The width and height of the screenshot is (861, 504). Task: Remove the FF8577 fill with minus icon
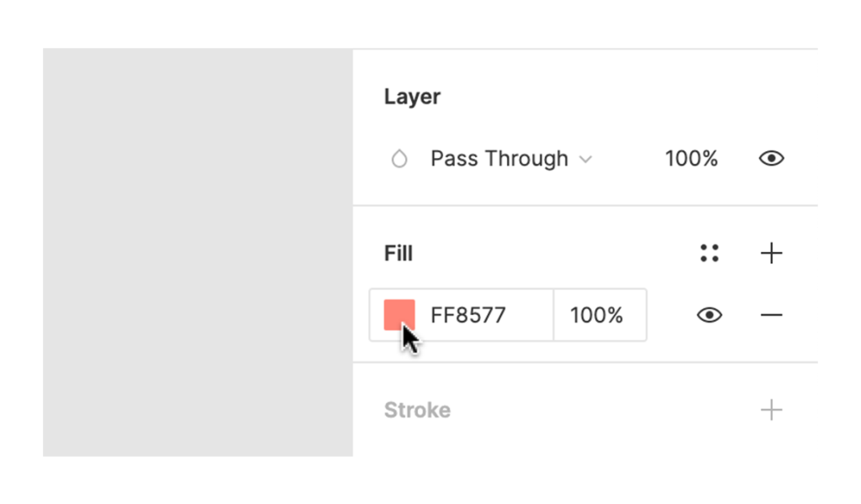point(771,315)
